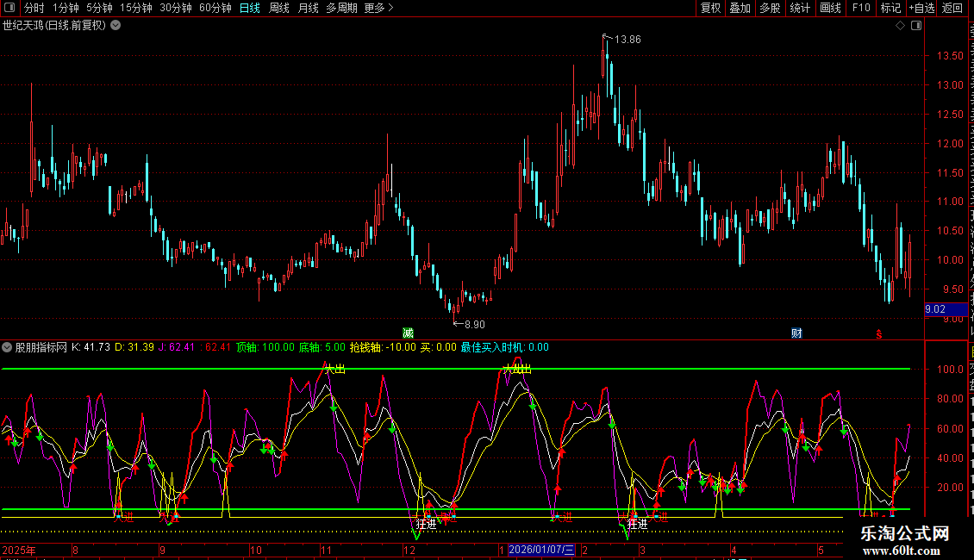The image size is (974, 560).
Task: Click the 顶轴: 100.00 value
Action: point(265,348)
